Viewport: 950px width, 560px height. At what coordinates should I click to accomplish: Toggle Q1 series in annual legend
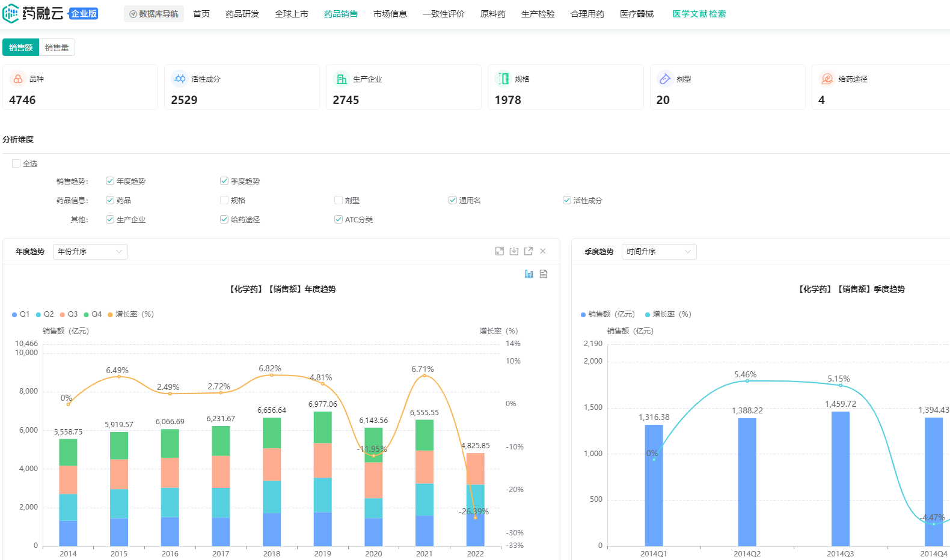point(21,314)
